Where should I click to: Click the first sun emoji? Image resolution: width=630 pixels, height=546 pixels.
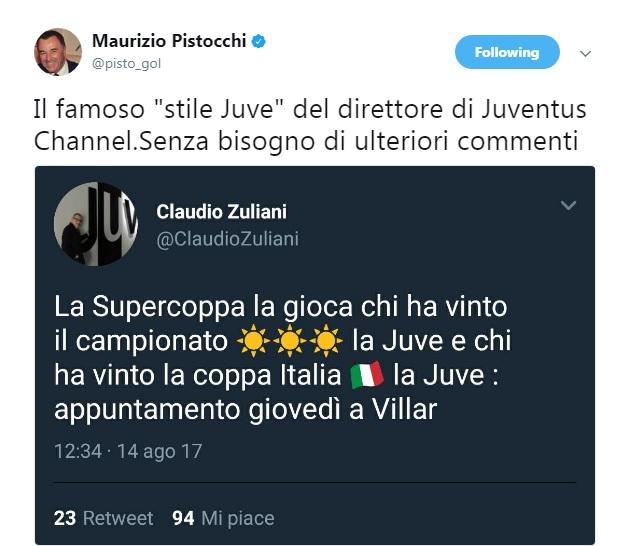click(x=253, y=341)
